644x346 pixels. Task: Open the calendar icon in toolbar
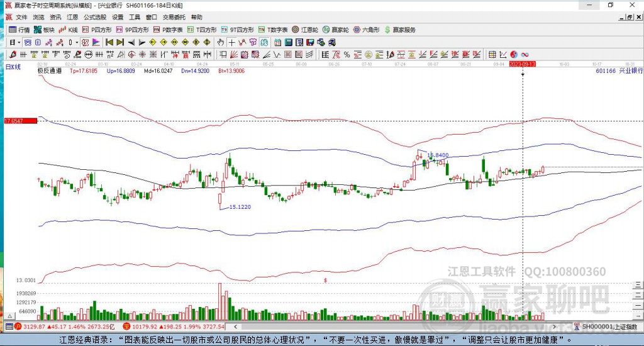pyautogui.click(x=277, y=42)
